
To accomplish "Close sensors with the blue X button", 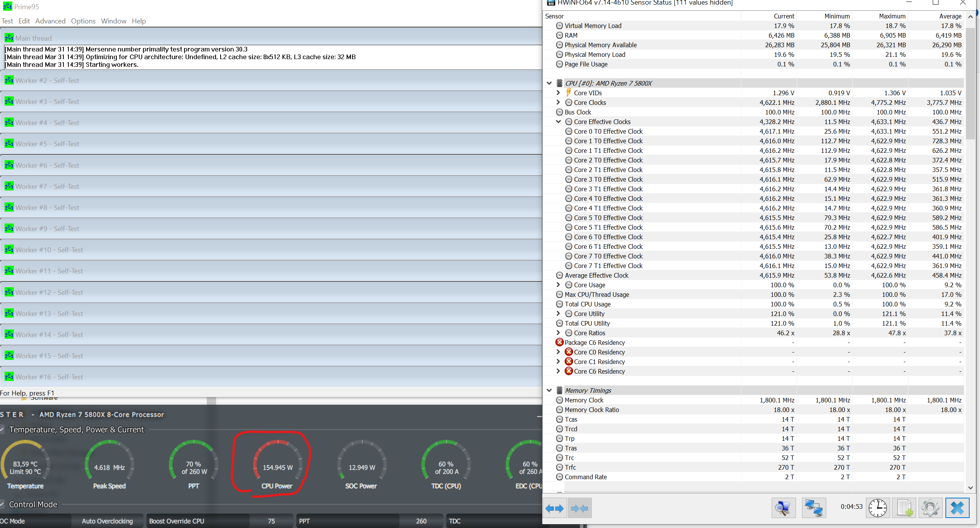I will click(x=957, y=508).
